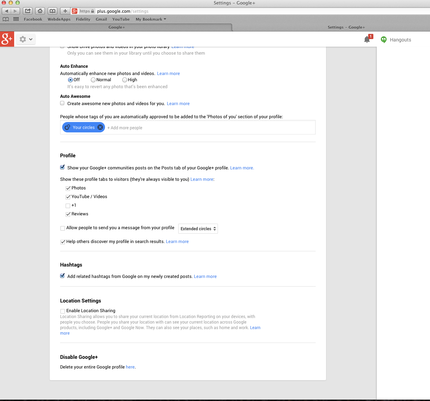Go forward with Safari forward arrow
The width and height of the screenshot is (430, 401).
point(15,11)
